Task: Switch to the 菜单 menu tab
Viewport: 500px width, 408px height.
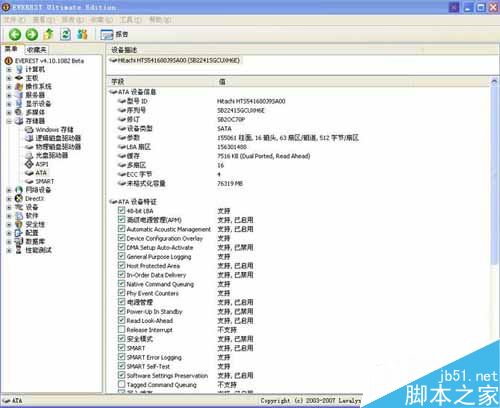Action: pos(11,49)
